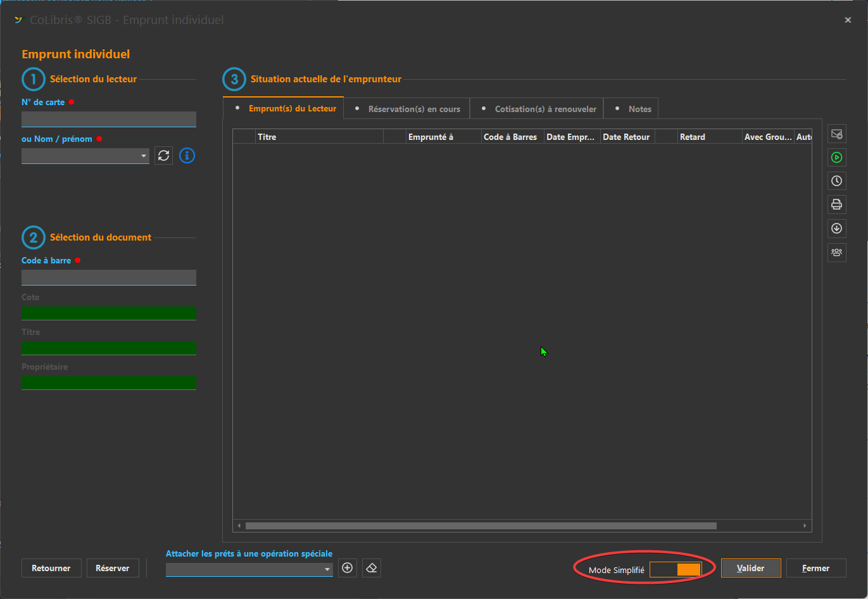Click the send email envelope icon

coord(836,134)
